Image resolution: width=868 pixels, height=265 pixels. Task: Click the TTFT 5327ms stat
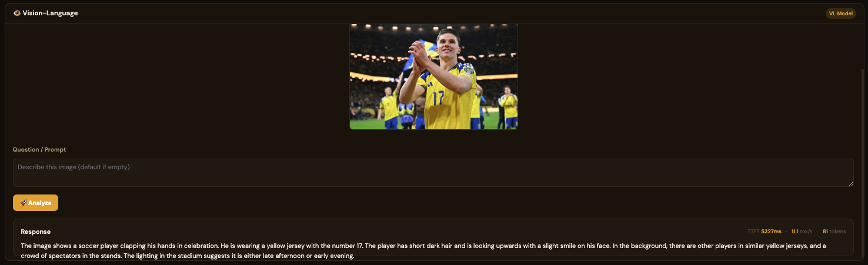coord(764,232)
